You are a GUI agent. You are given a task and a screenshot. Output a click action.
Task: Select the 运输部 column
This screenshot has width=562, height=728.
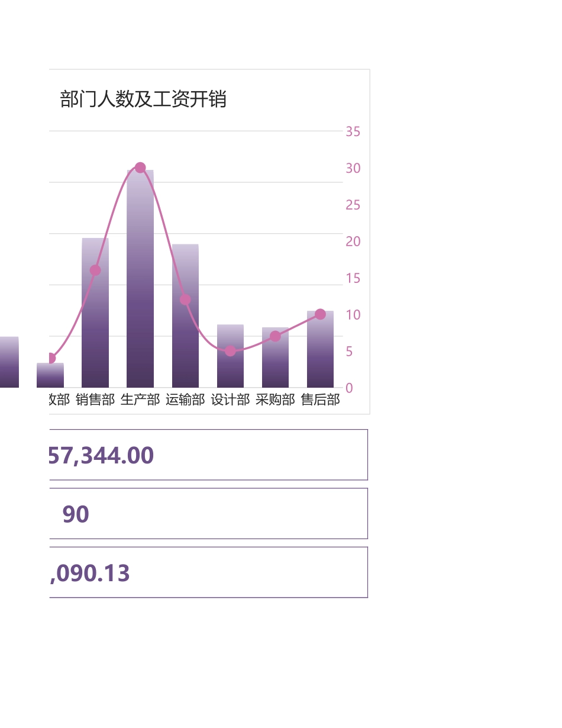pos(185,314)
